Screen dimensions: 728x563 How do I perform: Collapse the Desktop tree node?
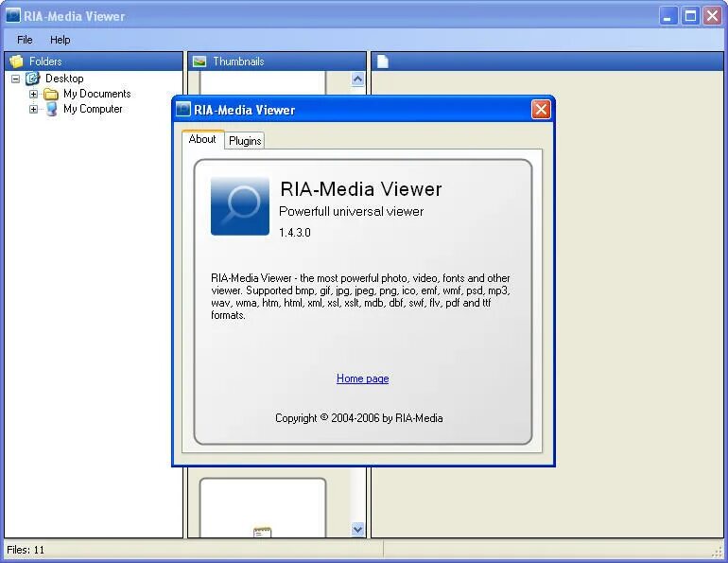pos(15,79)
